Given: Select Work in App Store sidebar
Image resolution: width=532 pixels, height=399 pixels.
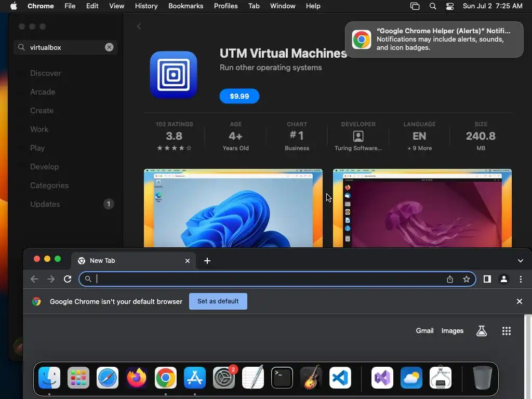Looking at the screenshot, I should (39, 129).
